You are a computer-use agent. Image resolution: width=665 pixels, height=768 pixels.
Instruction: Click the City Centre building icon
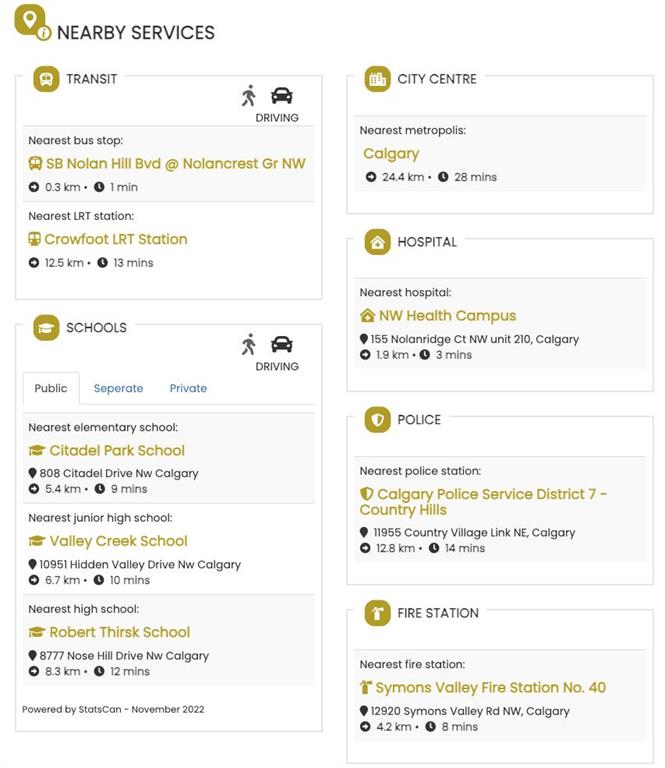[377, 79]
